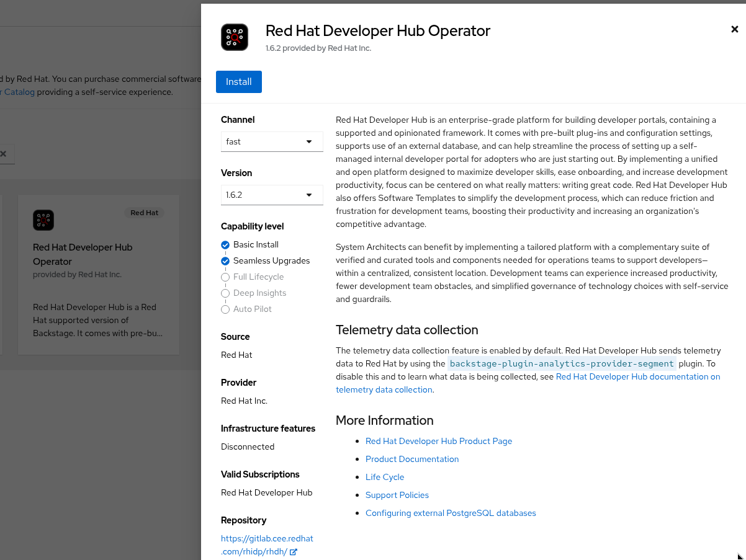Click the Capability level label
The width and height of the screenshot is (746, 560).
tap(253, 226)
